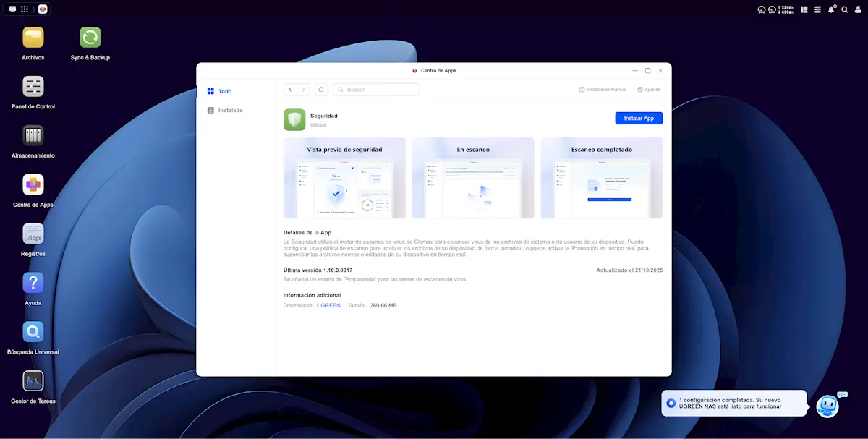The width and height of the screenshot is (868, 439).
Task: Select the Todo tab in sidebar
Action: point(225,92)
